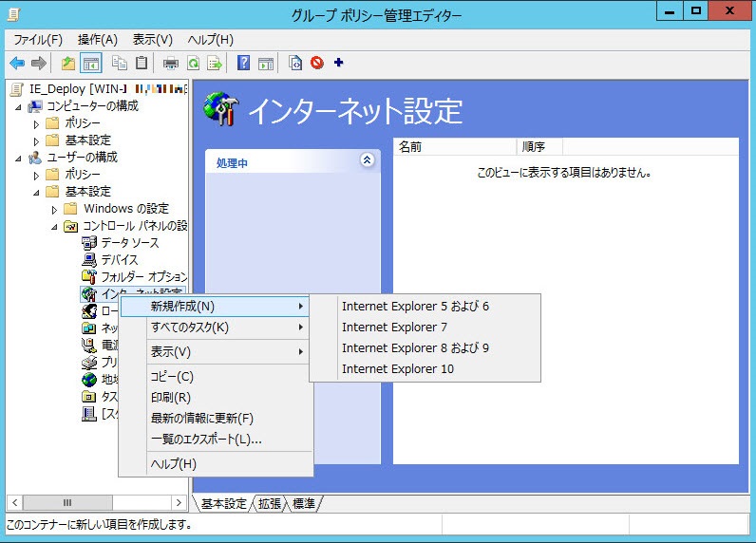Click the blue plus toolbar icon

click(x=339, y=64)
